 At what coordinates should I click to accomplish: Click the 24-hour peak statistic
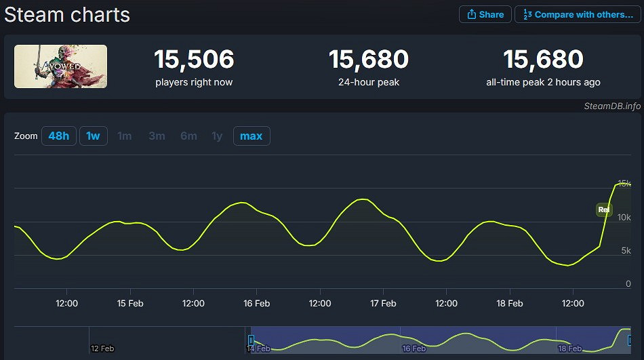369,67
